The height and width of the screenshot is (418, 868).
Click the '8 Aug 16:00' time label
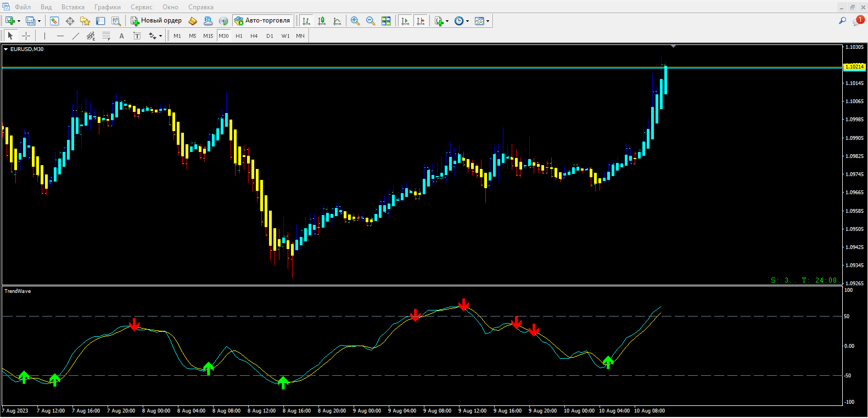[296, 411]
